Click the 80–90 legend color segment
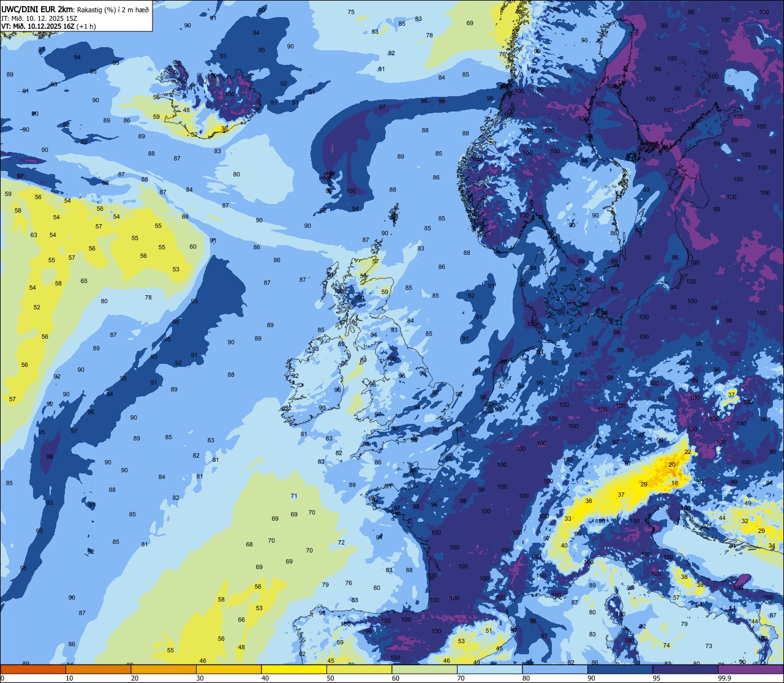This screenshot has width=784, height=683. 555,669
